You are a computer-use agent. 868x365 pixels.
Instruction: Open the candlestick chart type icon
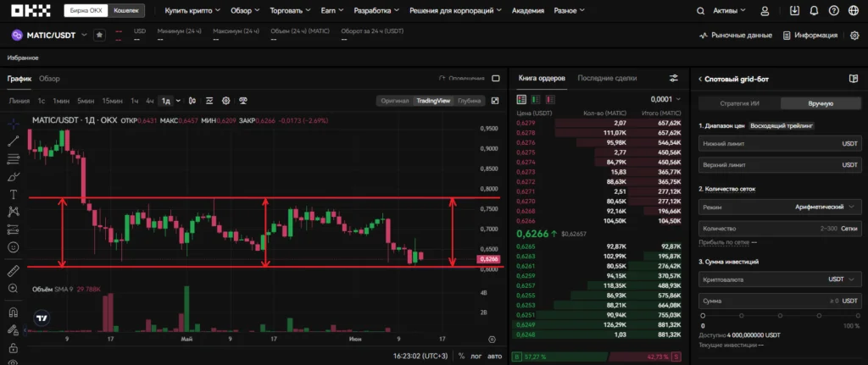click(x=192, y=101)
